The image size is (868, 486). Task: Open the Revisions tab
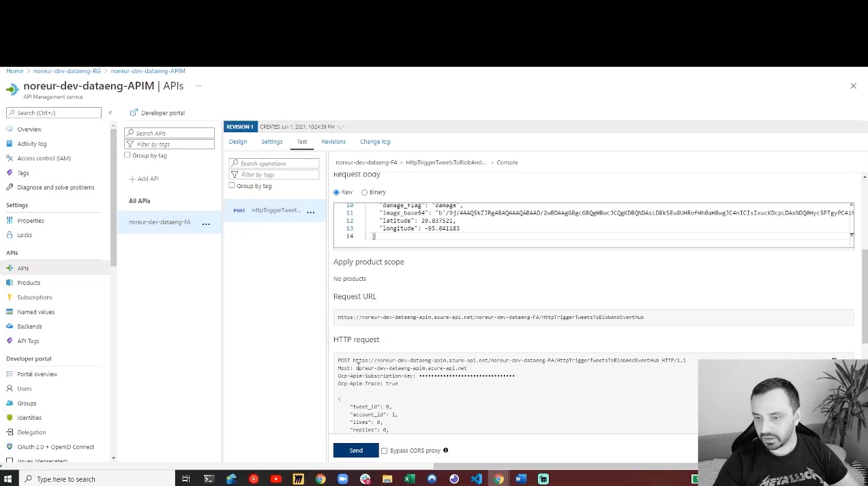333,142
